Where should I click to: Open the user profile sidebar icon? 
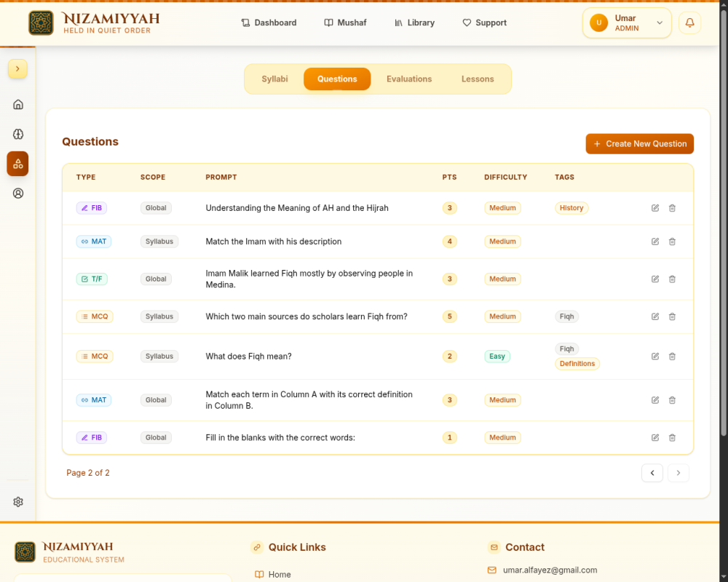[x=18, y=194]
